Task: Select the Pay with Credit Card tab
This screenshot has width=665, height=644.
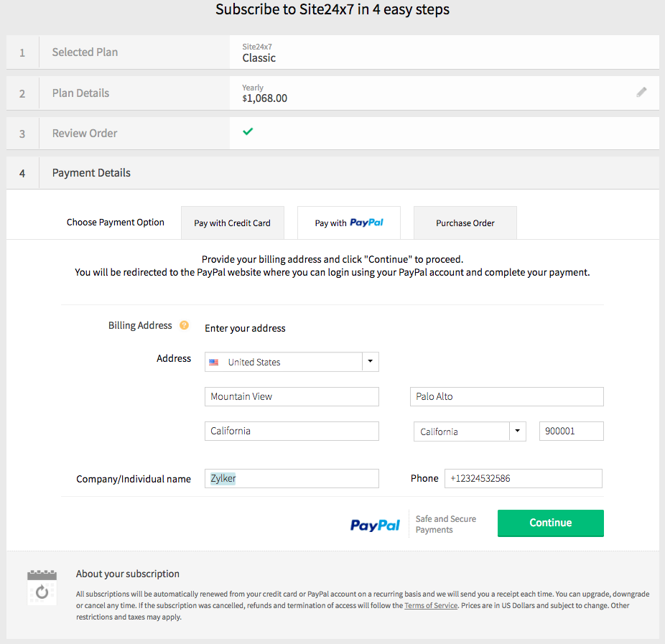Action: pyautogui.click(x=232, y=223)
